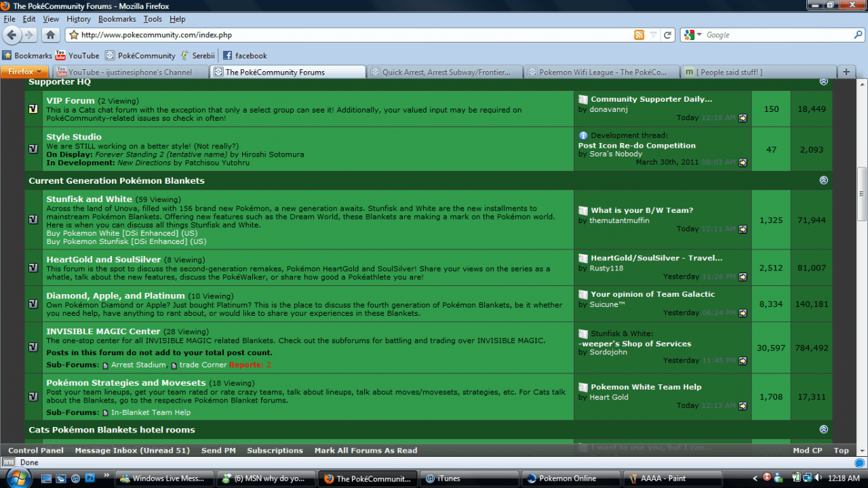Go to last post arrow for weeper's Shop of Services

743,361
